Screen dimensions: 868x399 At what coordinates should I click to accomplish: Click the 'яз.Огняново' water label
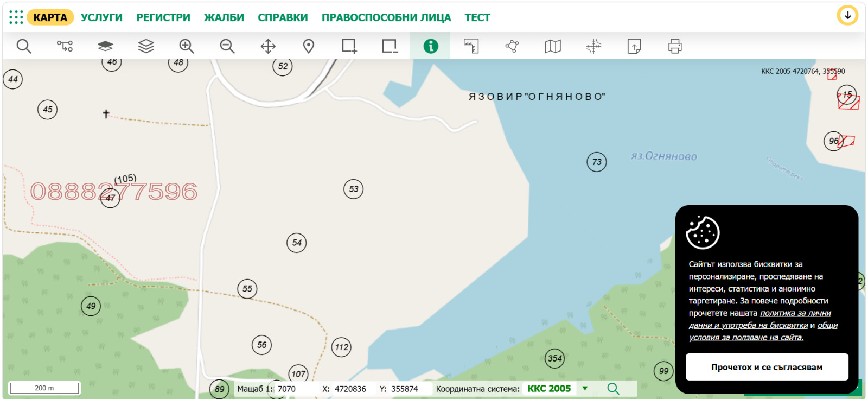pyautogui.click(x=663, y=156)
